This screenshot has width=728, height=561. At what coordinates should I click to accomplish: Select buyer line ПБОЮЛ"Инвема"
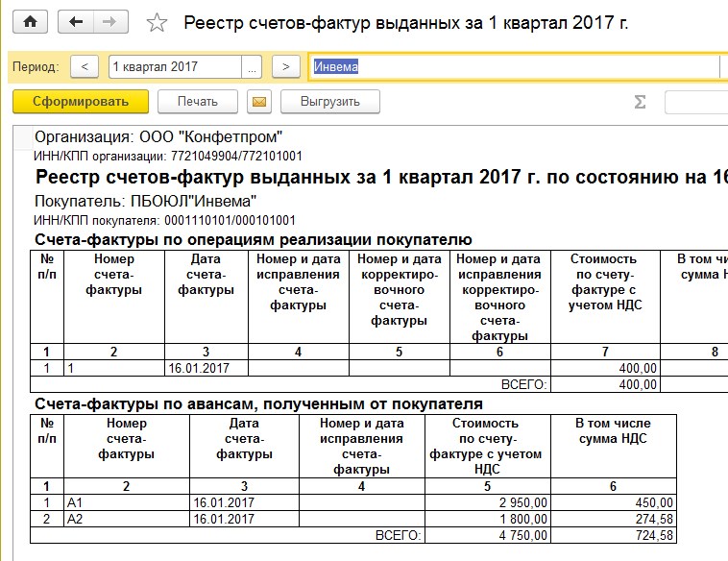pyautogui.click(x=146, y=201)
